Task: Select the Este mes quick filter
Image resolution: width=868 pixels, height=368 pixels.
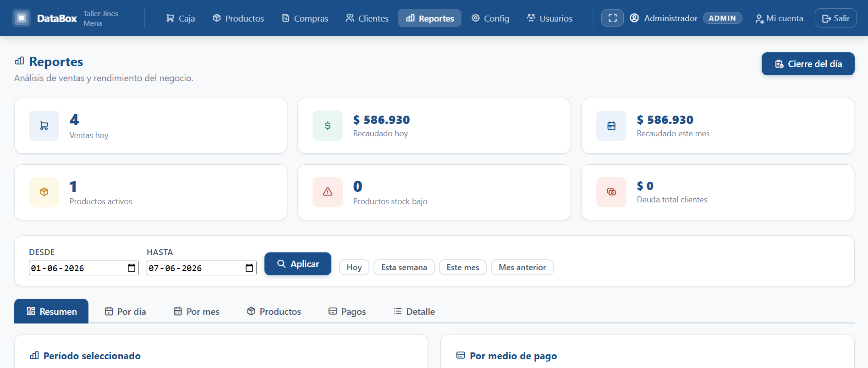Action: click(463, 268)
